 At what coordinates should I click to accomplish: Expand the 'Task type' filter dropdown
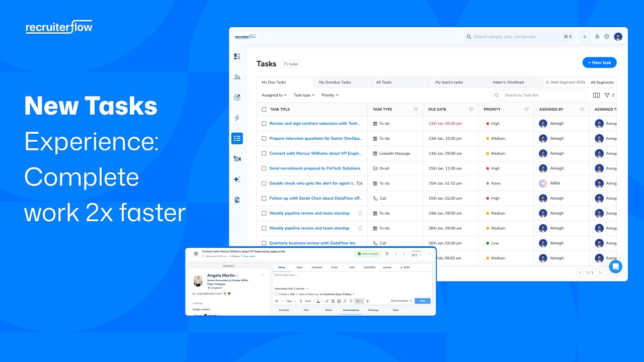tap(304, 95)
